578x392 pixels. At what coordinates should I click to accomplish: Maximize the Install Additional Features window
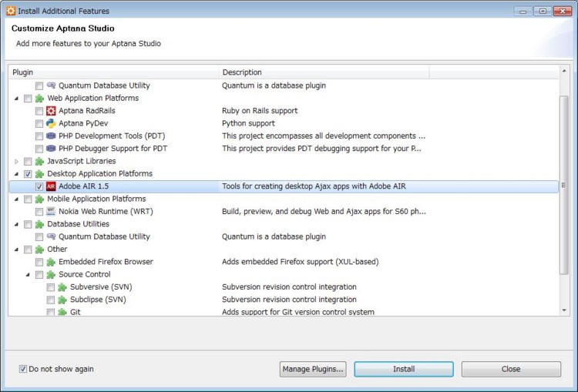(543, 11)
